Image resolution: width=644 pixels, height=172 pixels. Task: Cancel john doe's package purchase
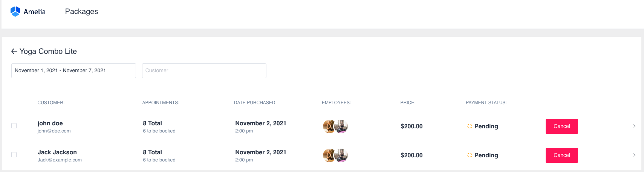click(561, 126)
